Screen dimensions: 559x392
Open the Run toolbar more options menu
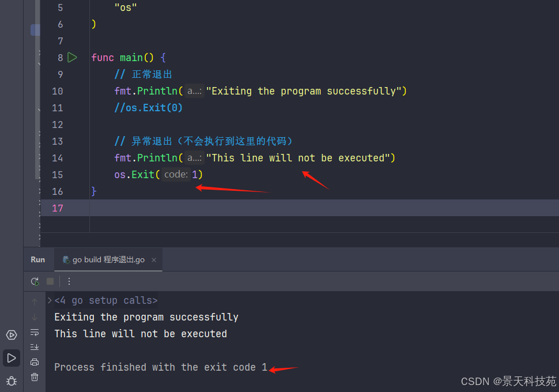69,281
